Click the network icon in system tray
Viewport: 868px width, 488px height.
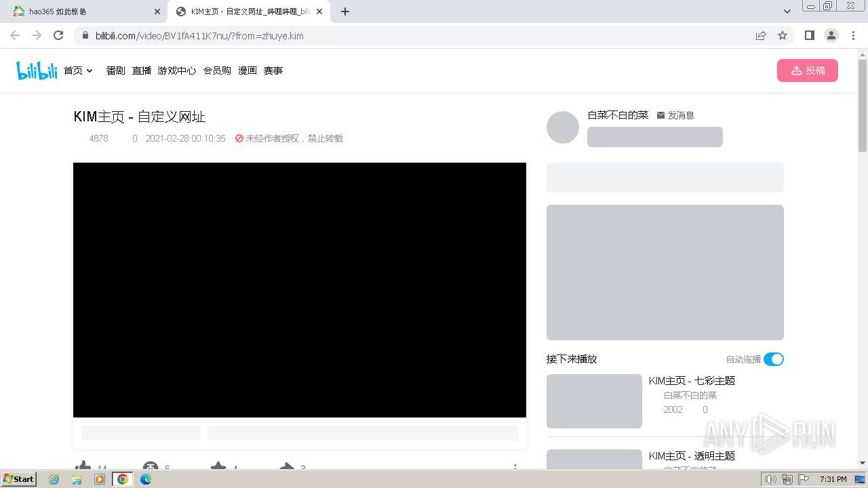[787, 479]
